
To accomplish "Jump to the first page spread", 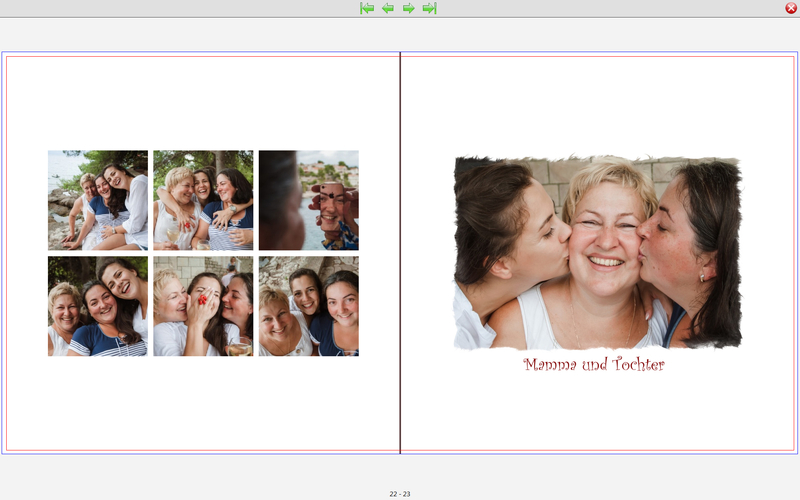I will tap(367, 8).
